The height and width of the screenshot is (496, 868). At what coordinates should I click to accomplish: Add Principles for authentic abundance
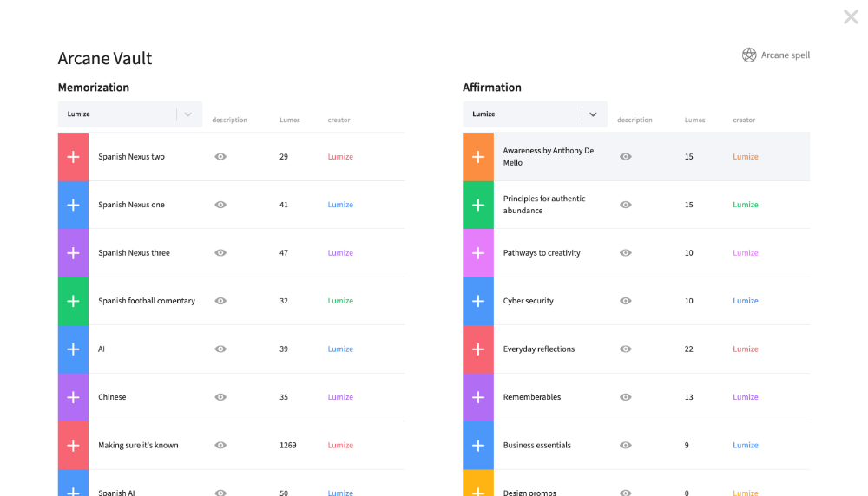point(478,205)
